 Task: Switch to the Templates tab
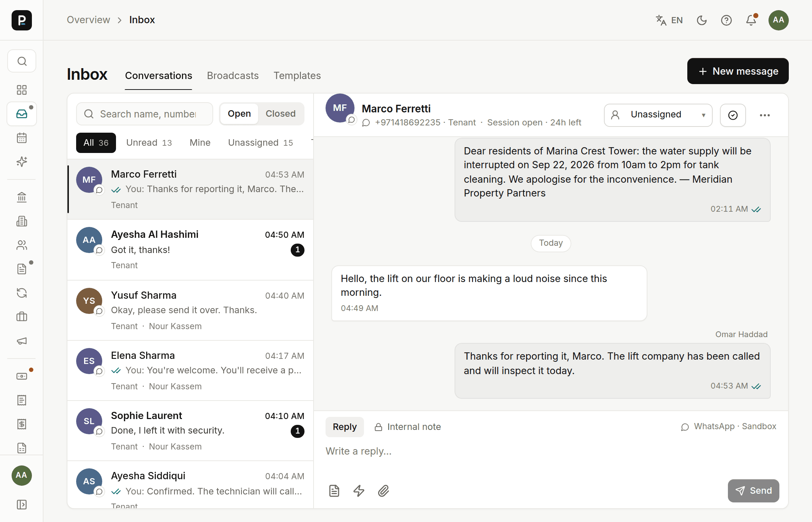297,76
